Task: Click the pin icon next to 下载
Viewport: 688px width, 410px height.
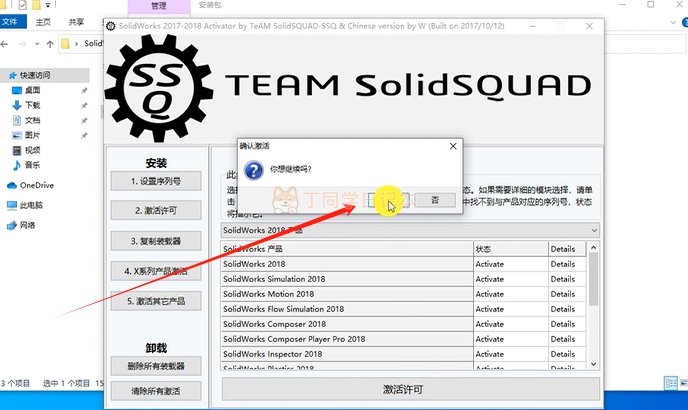Action: point(84,105)
